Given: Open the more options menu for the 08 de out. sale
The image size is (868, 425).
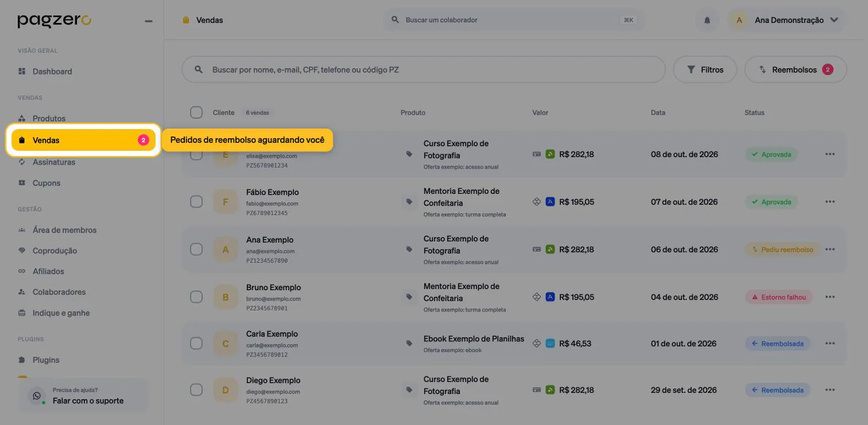Looking at the screenshot, I should coord(830,154).
